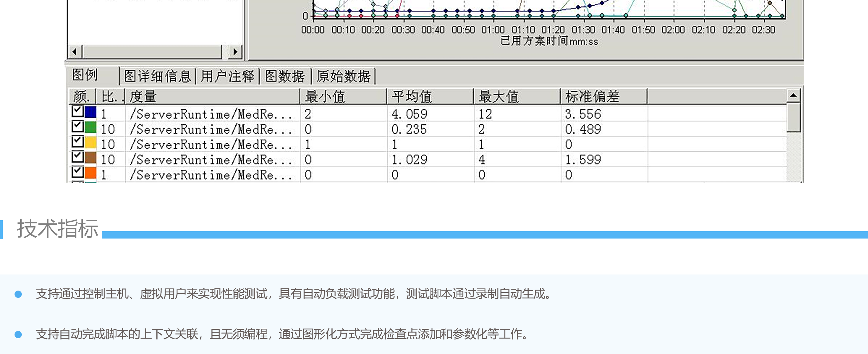Click left scroll arrow in left panel
Viewport: 868px width, 354px height.
click(75, 52)
